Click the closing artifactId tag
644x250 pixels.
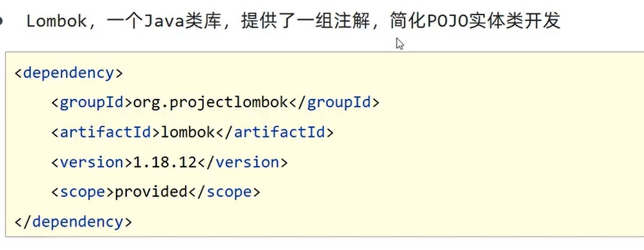(x=275, y=132)
